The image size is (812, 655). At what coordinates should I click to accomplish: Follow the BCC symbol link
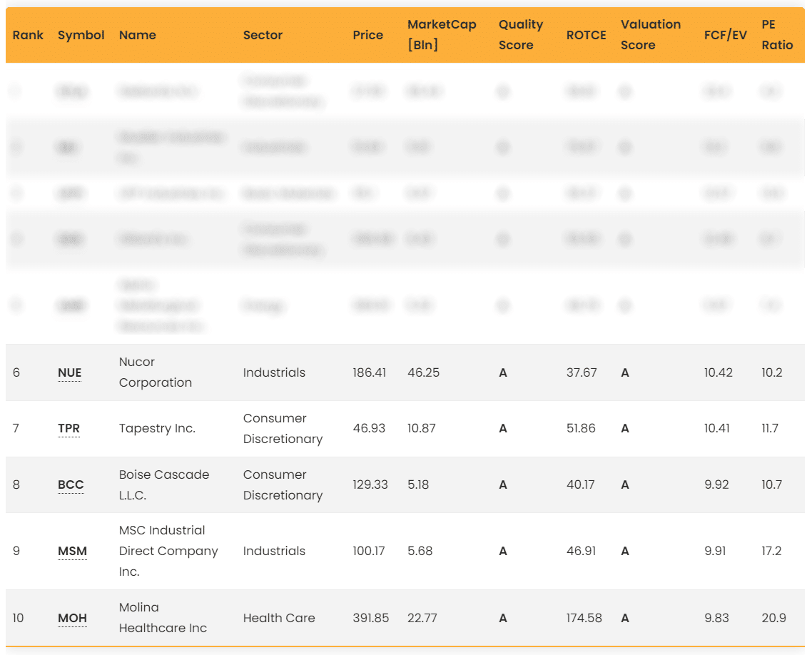click(x=71, y=484)
